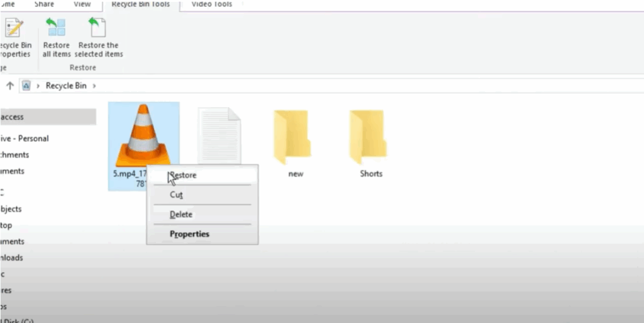This screenshot has height=323, width=644.
Task: Click Restore all items ribbon button
Action: click(x=56, y=38)
